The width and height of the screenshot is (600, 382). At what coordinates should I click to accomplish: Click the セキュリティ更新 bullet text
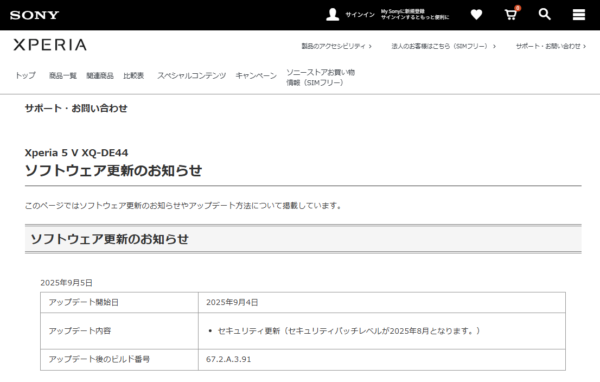tap(349, 331)
